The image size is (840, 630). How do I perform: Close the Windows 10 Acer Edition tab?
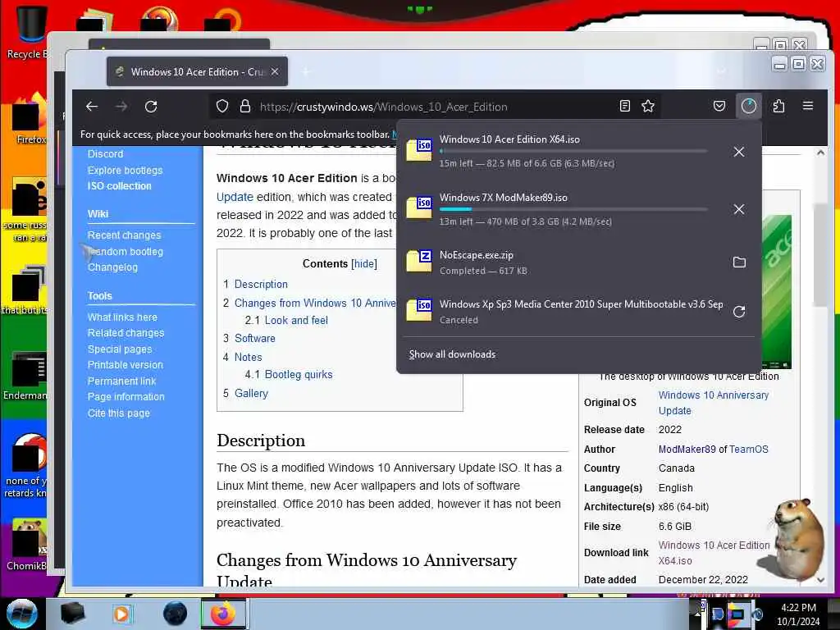[x=275, y=71]
